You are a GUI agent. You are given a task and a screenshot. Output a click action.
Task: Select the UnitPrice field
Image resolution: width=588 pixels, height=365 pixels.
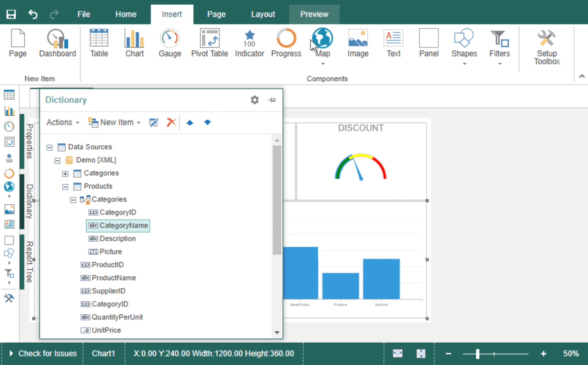click(101, 331)
